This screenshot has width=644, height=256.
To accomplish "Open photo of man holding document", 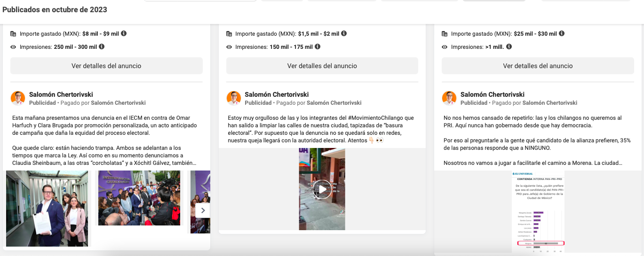I will pyautogui.click(x=47, y=208).
